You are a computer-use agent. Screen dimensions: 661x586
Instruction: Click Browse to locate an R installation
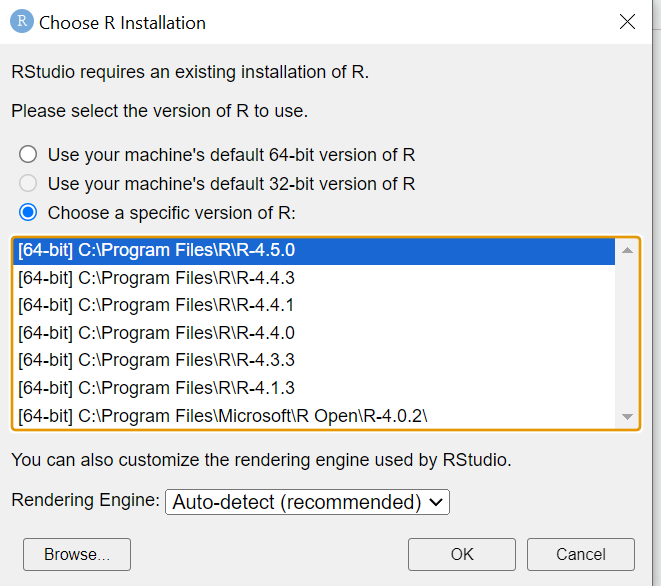[x=77, y=554]
